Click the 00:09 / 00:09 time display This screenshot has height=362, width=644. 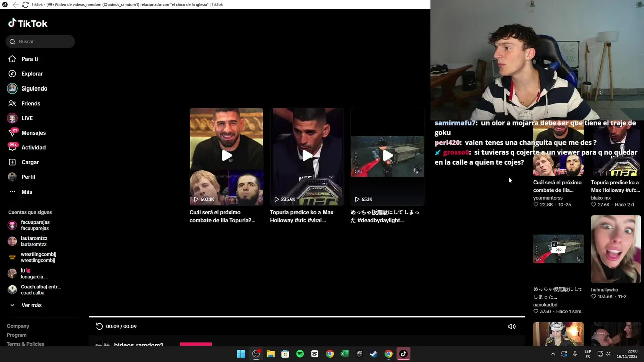click(121, 326)
